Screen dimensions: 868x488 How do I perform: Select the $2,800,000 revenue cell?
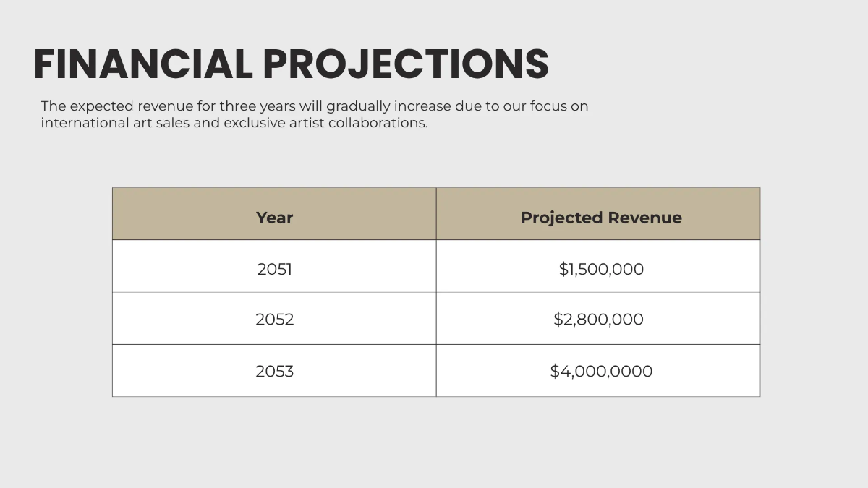pos(598,320)
